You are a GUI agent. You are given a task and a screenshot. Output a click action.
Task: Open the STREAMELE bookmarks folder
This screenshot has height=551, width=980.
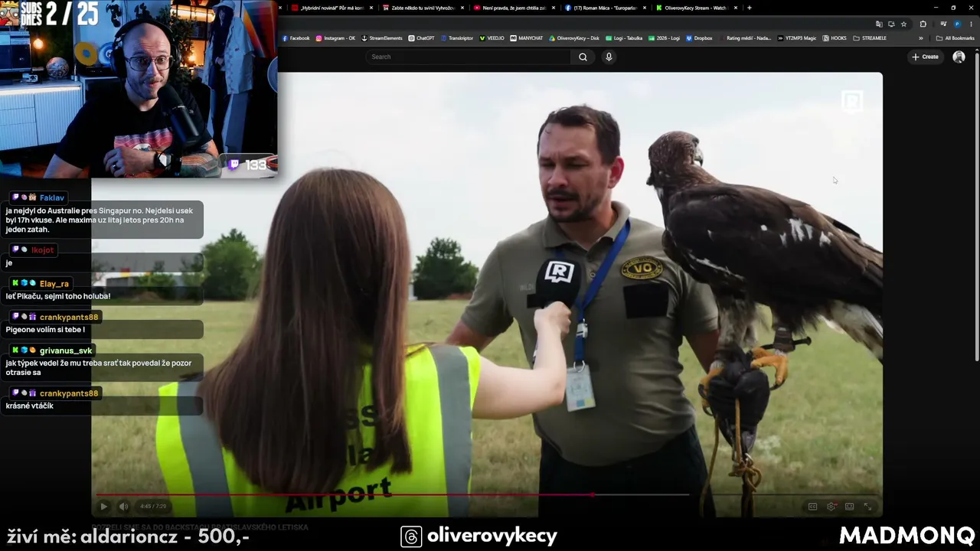(x=869, y=38)
